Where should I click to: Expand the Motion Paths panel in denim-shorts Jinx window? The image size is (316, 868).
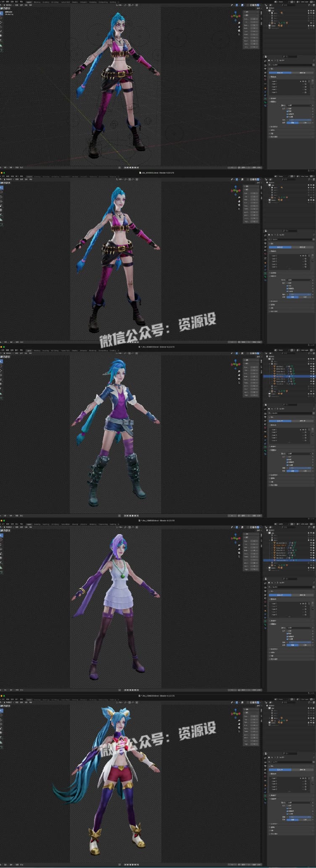[x=273, y=478]
